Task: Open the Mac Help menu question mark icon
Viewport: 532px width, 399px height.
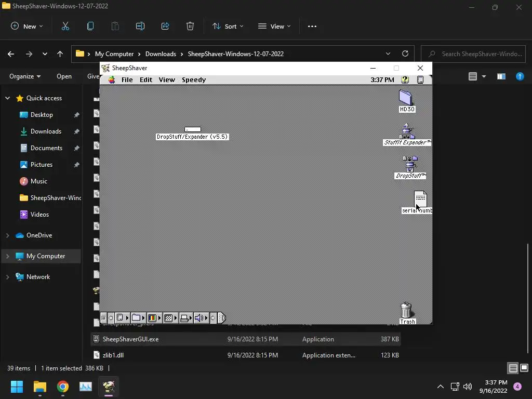Action: (405, 79)
